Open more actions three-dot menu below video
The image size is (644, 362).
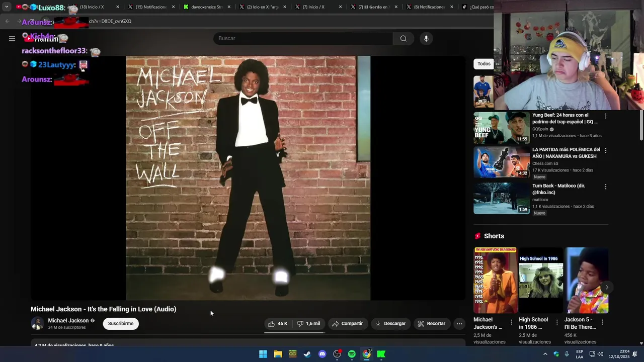click(x=459, y=324)
